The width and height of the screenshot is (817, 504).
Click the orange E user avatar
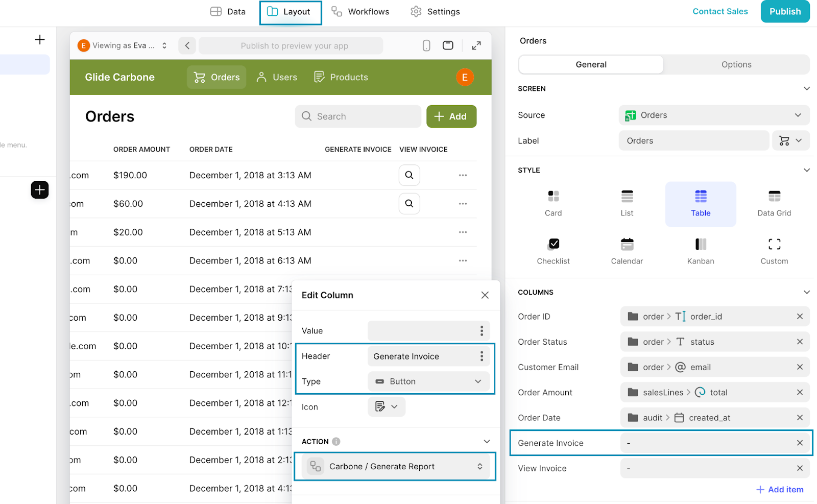[465, 77]
